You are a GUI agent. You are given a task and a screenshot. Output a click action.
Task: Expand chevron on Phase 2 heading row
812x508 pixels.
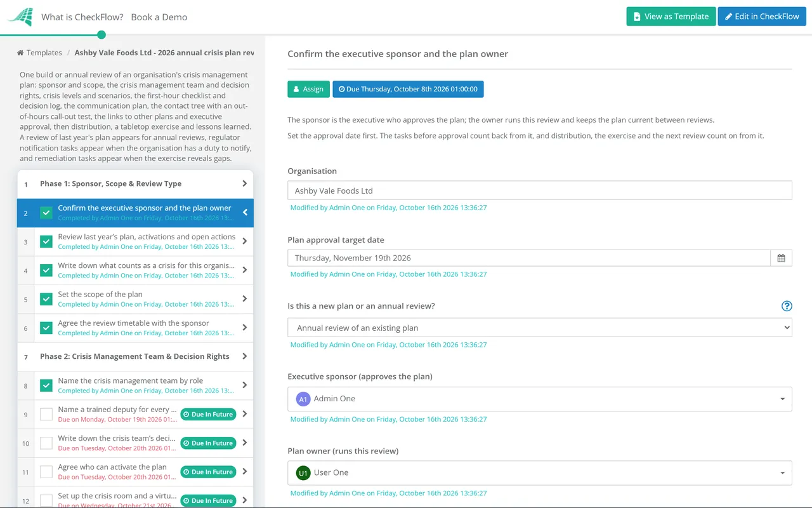(244, 356)
